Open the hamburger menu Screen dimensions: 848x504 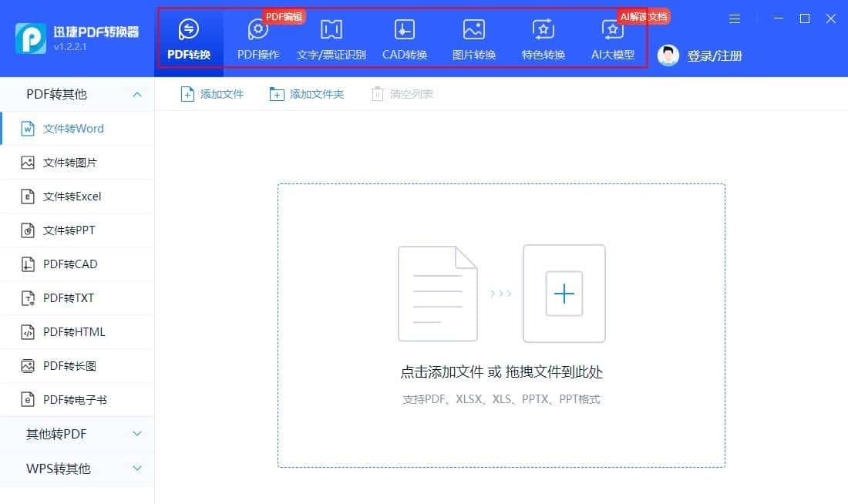(x=734, y=18)
